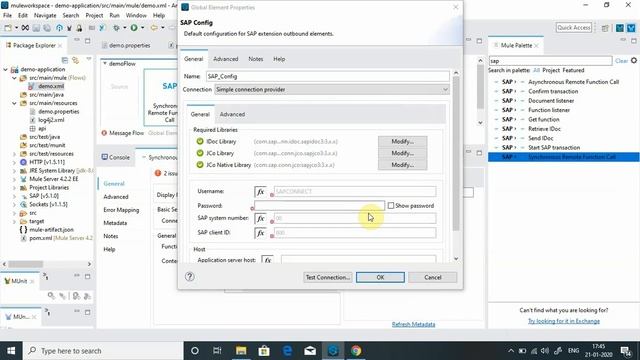Click the fx button beside SAP client ID
The image size is (640, 360).
260,233
